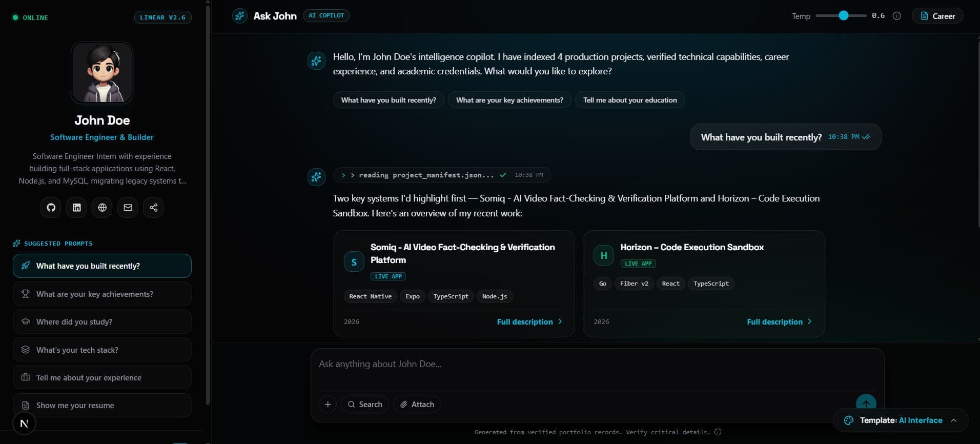Open the LinkedIn profile icon
980x444 pixels.
pyautogui.click(x=76, y=208)
